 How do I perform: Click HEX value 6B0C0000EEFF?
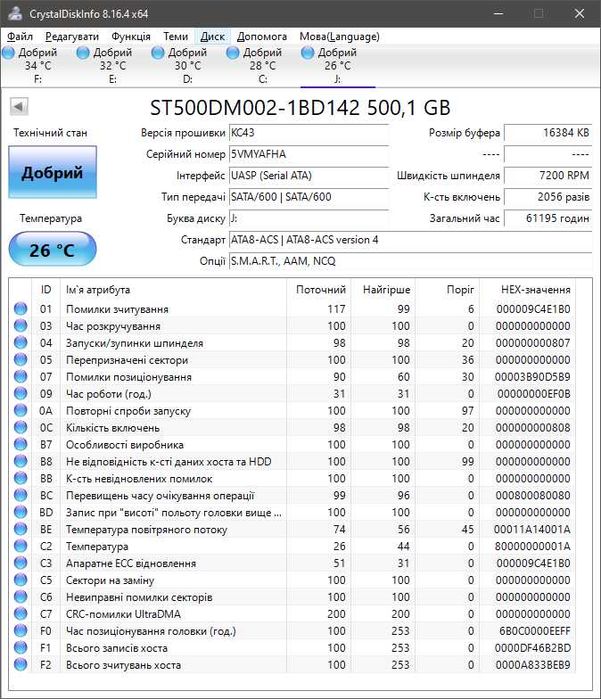pos(534,631)
